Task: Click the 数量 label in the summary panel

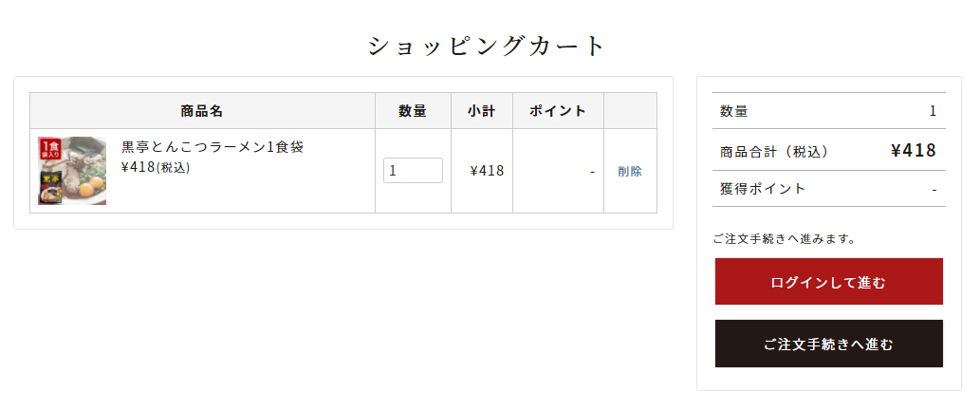Action: [x=734, y=111]
